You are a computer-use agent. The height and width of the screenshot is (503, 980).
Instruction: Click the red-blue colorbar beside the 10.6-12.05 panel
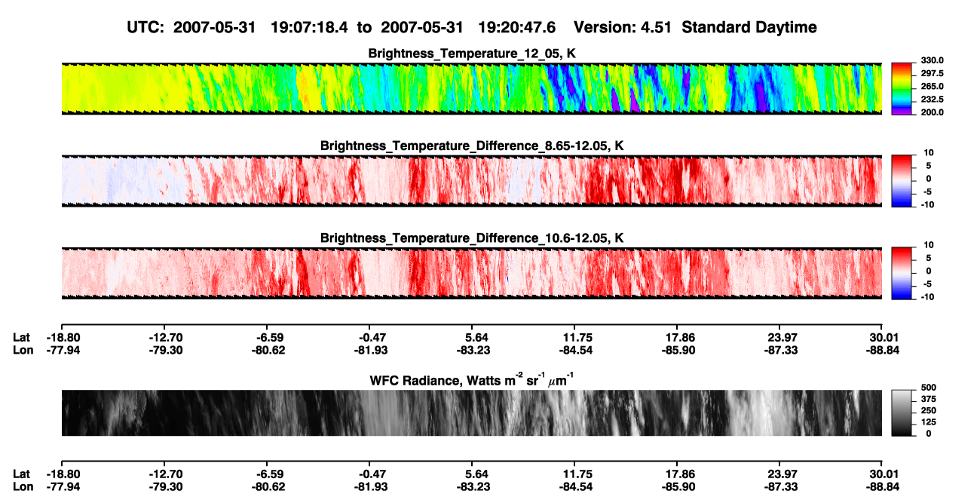[x=902, y=273]
